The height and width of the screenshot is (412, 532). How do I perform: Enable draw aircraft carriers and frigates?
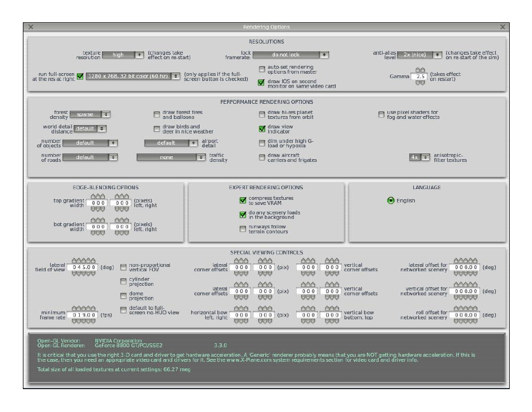(x=262, y=157)
